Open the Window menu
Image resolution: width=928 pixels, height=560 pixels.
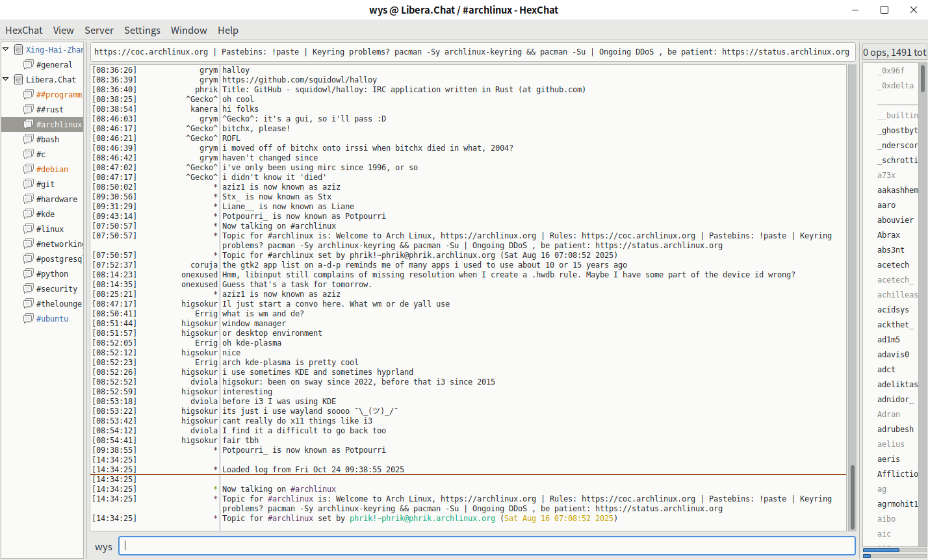[x=188, y=31]
